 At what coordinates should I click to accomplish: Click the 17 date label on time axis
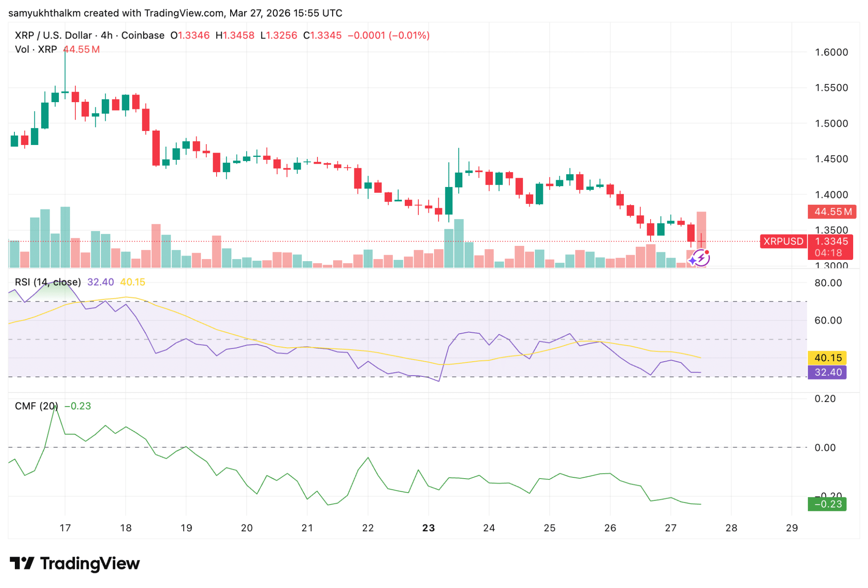pyautogui.click(x=65, y=528)
